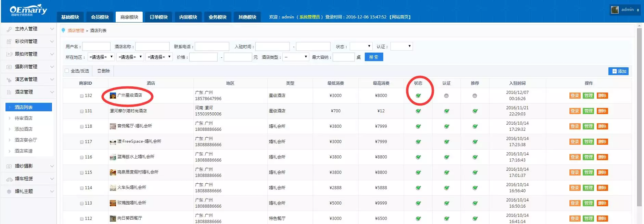644x224 pixels.
Task: Open the 状态 filter dropdown
Action: [361, 46]
